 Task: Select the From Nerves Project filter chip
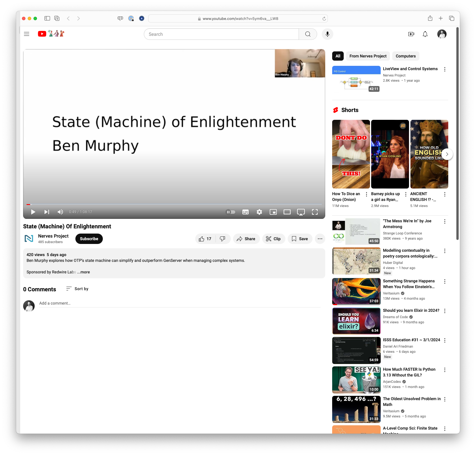(x=367, y=56)
